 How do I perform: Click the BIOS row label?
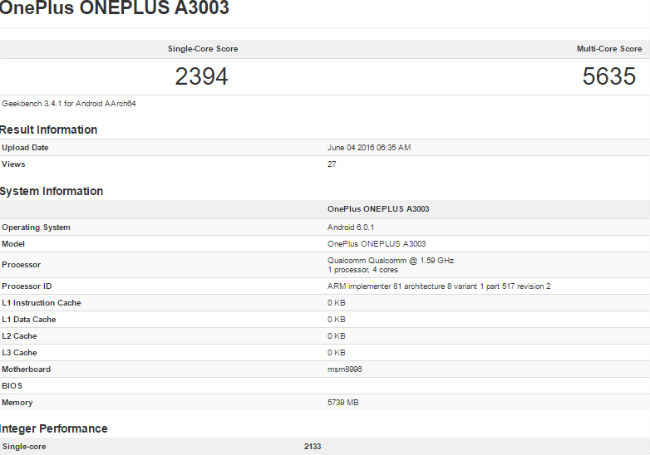click(x=12, y=386)
